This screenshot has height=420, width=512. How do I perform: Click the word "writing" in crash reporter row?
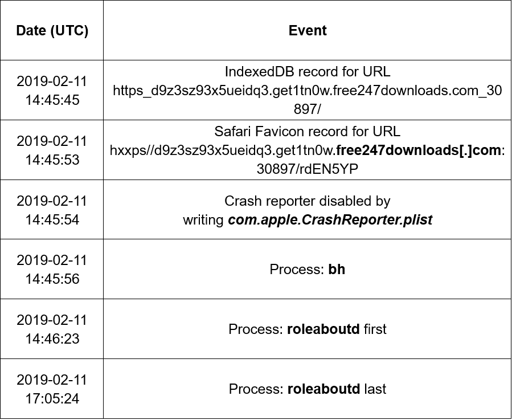pos(203,219)
